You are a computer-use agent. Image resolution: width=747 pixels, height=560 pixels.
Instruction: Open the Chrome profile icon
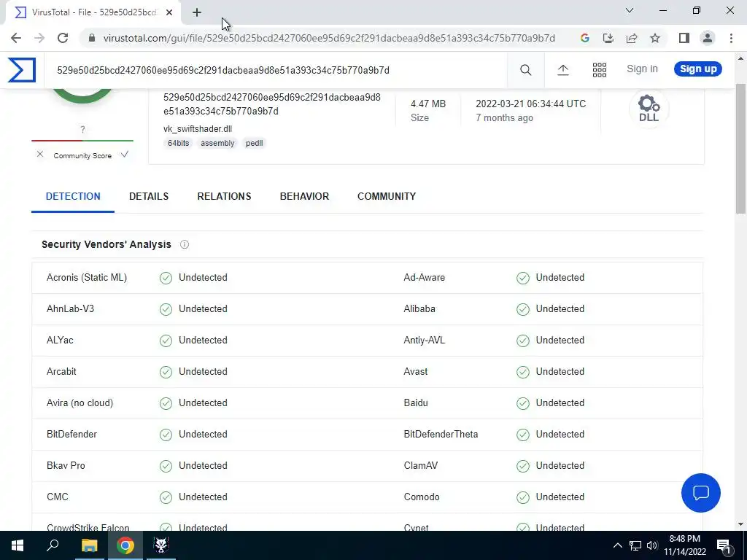click(708, 38)
